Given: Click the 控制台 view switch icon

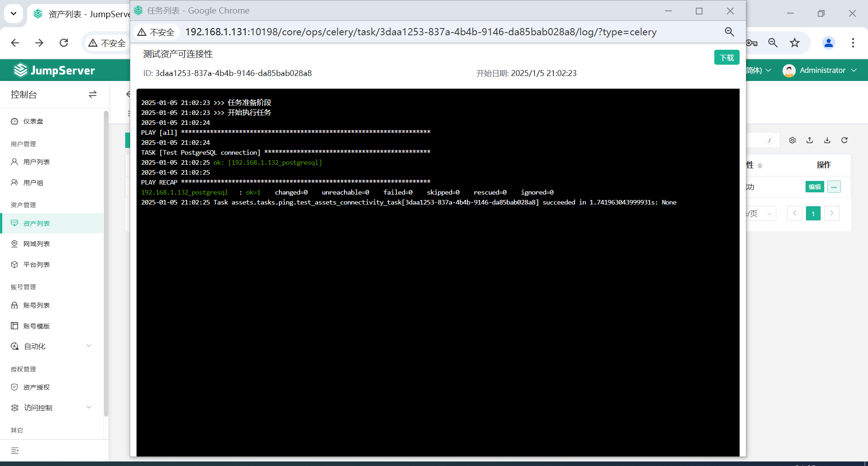Looking at the screenshot, I should click(93, 95).
